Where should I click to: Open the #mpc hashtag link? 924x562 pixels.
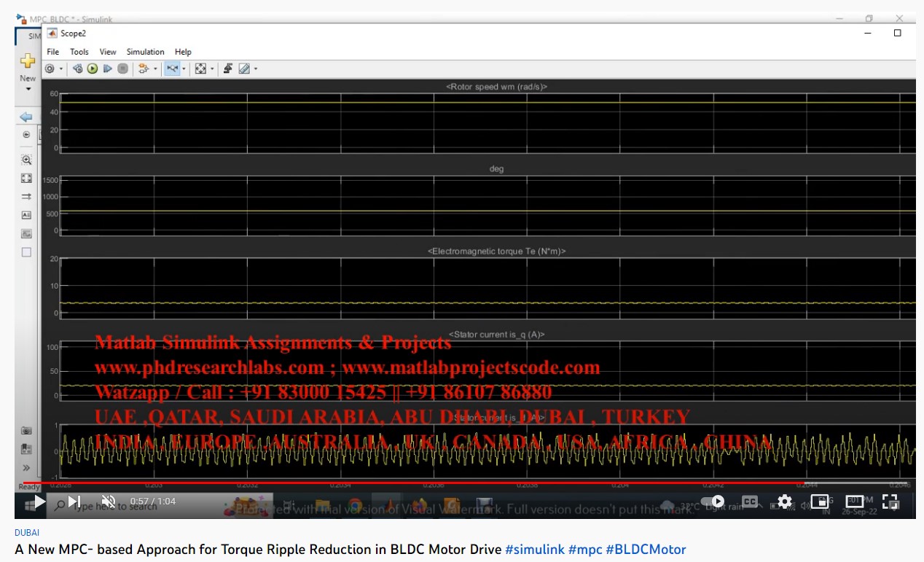(585, 550)
